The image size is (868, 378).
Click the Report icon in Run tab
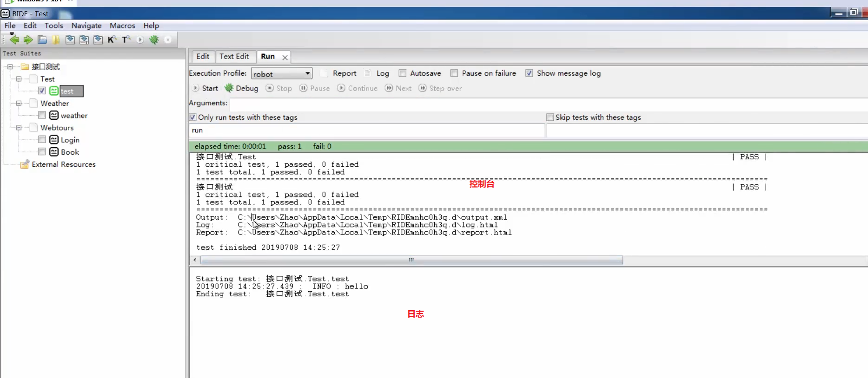point(325,73)
